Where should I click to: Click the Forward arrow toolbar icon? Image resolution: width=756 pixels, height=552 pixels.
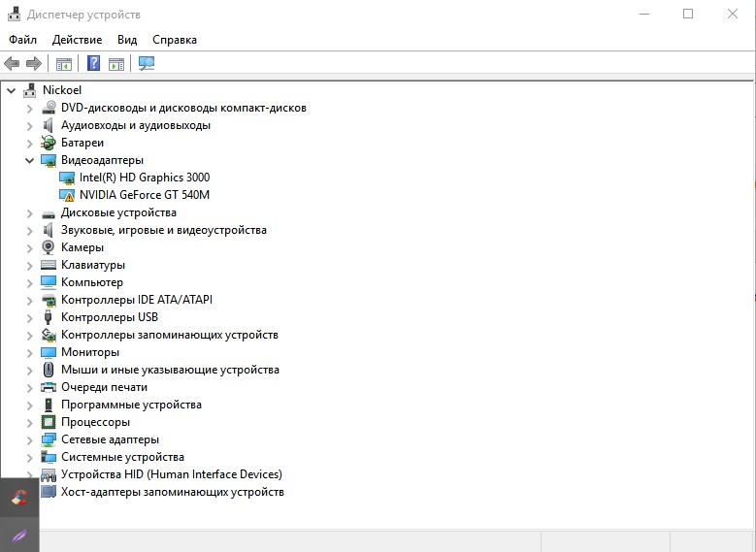34,63
